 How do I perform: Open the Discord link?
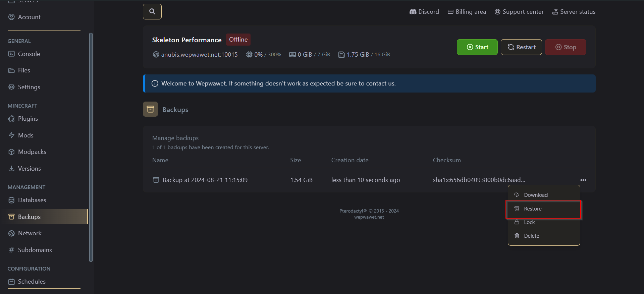pyautogui.click(x=424, y=12)
